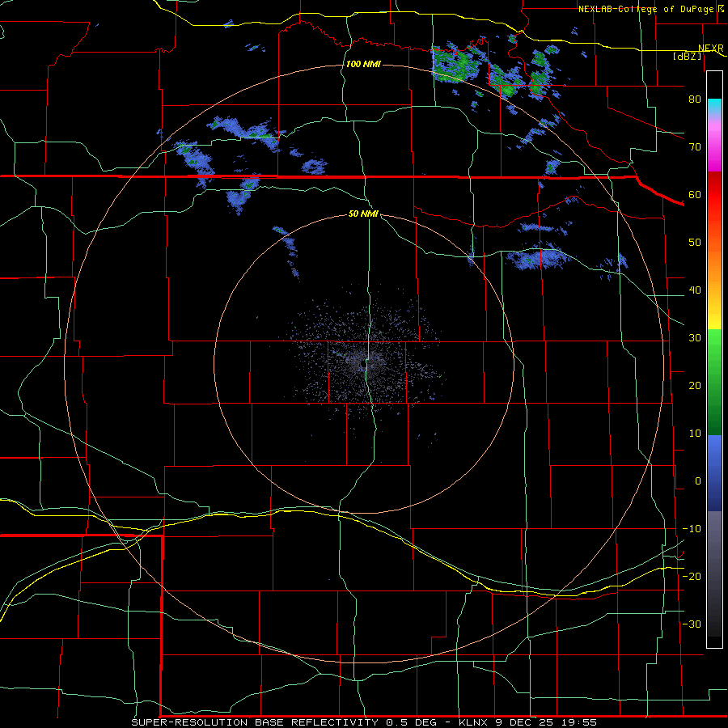This screenshot has width=728, height=728.
Task: Click the 40 value on dBZ scale
Action: (695, 290)
